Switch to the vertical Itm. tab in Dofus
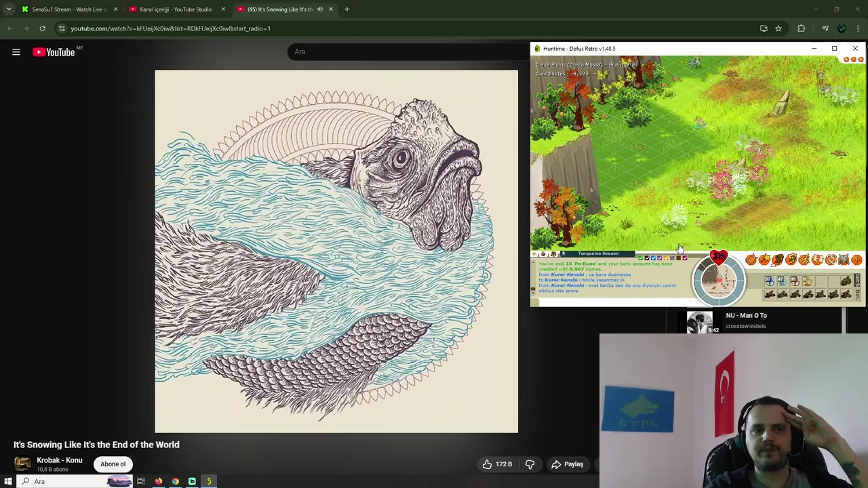868x488 pixels. [x=857, y=295]
